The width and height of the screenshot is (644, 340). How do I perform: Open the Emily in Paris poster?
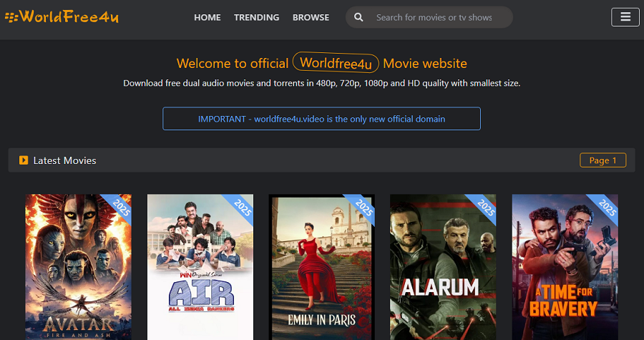coord(321,267)
